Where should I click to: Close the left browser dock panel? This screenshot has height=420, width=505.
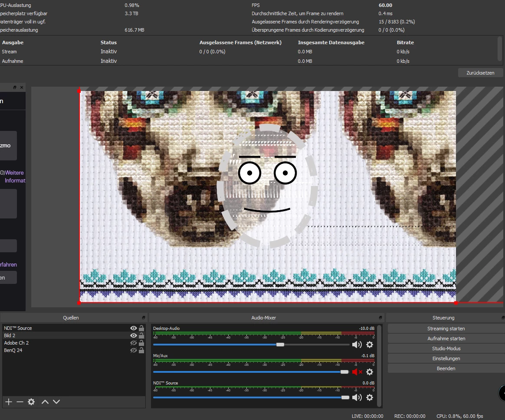(x=22, y=87)
